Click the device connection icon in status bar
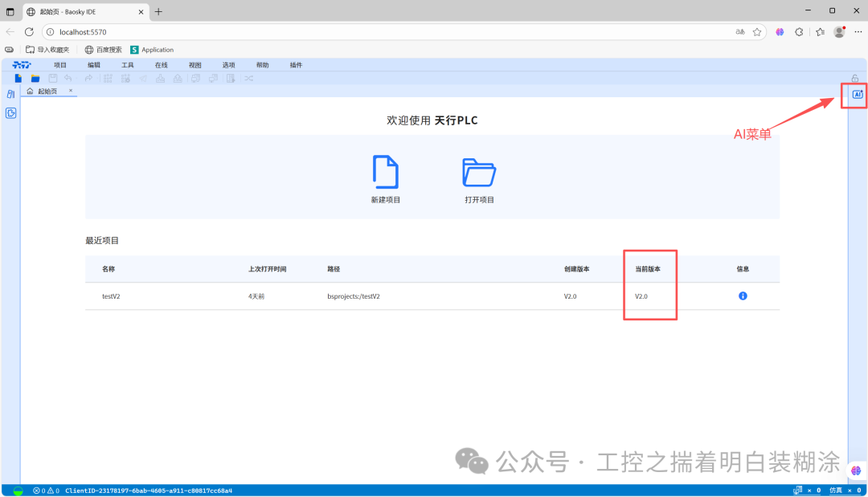The height and width of the screenshot is (497, 868). pyautogui.click(x=798, y=491)
